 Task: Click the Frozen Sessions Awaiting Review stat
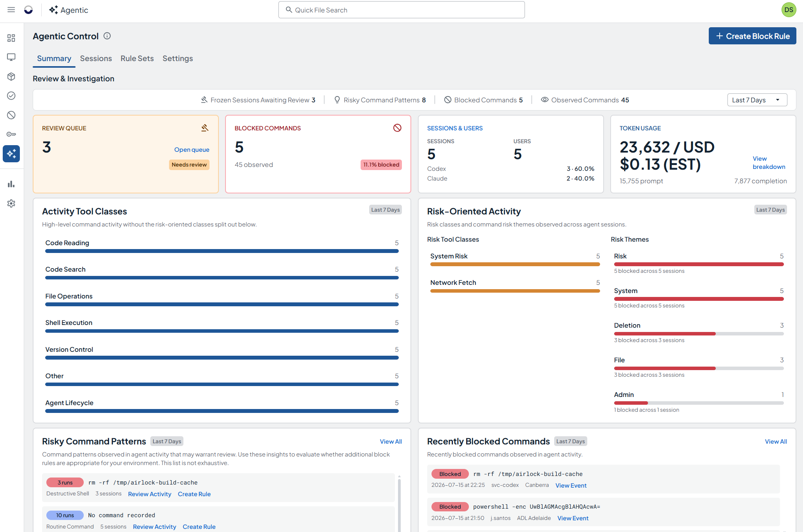(258, 100)
